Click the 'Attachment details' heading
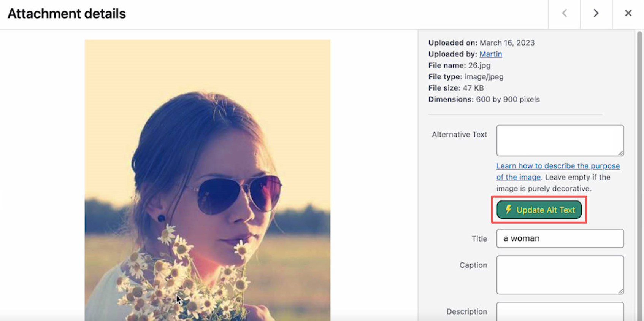This screenshot has height=321, width=644. [67, 14]
